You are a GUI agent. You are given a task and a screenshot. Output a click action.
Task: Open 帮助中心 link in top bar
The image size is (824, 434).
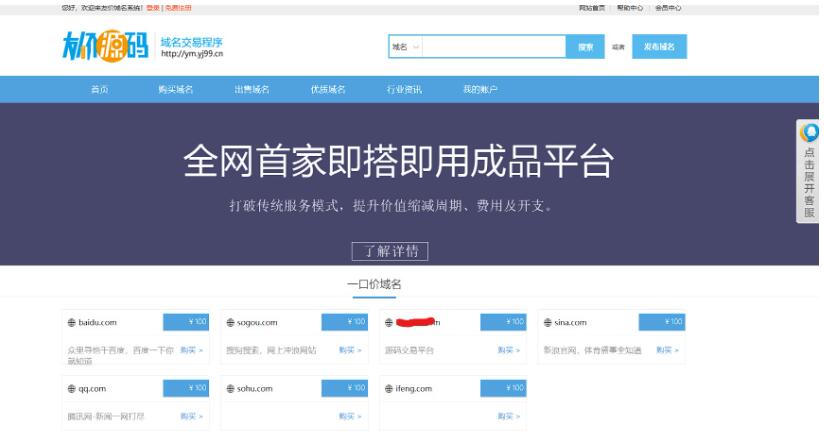click(630, 7)
